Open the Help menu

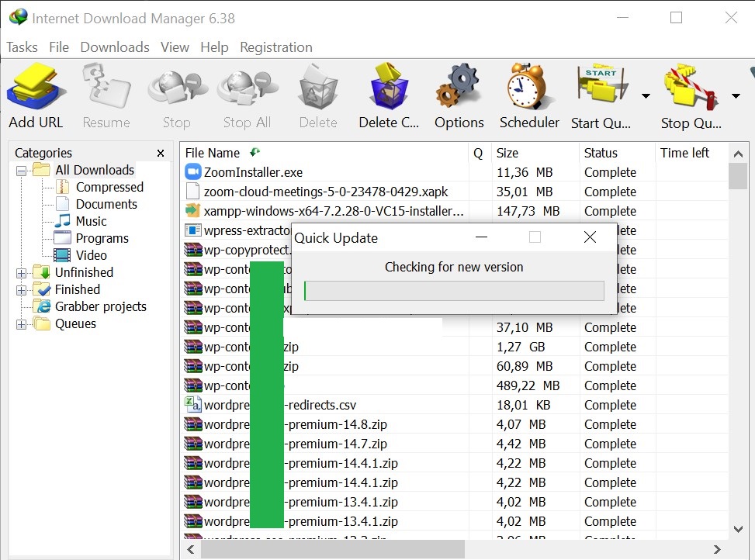pos(214,47)
